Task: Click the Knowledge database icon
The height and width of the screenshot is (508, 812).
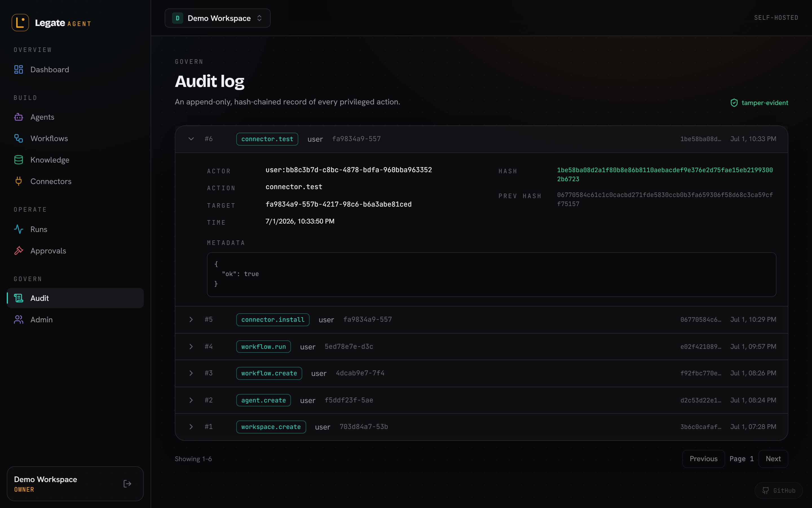Action: click(x=18, y=160)
